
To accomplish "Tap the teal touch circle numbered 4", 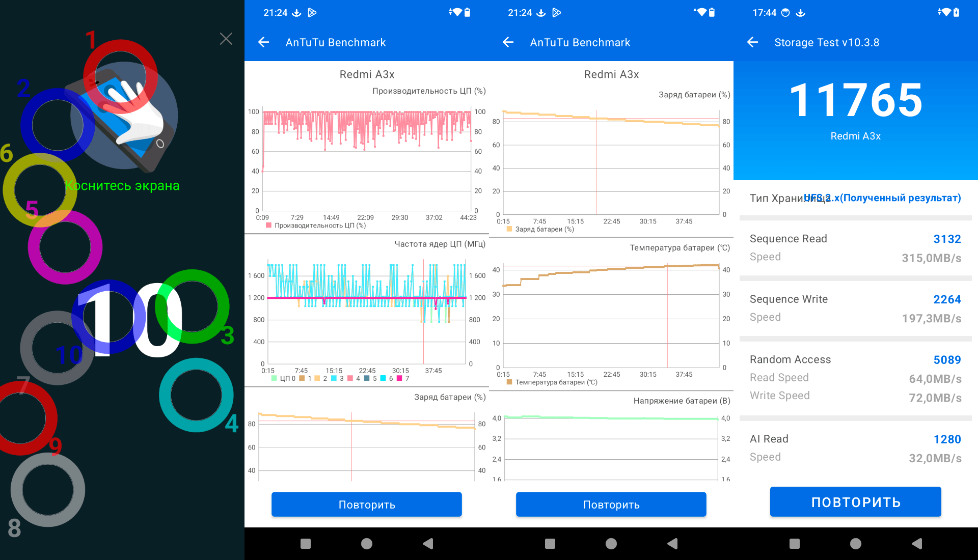I will click(x=196, y=395).
